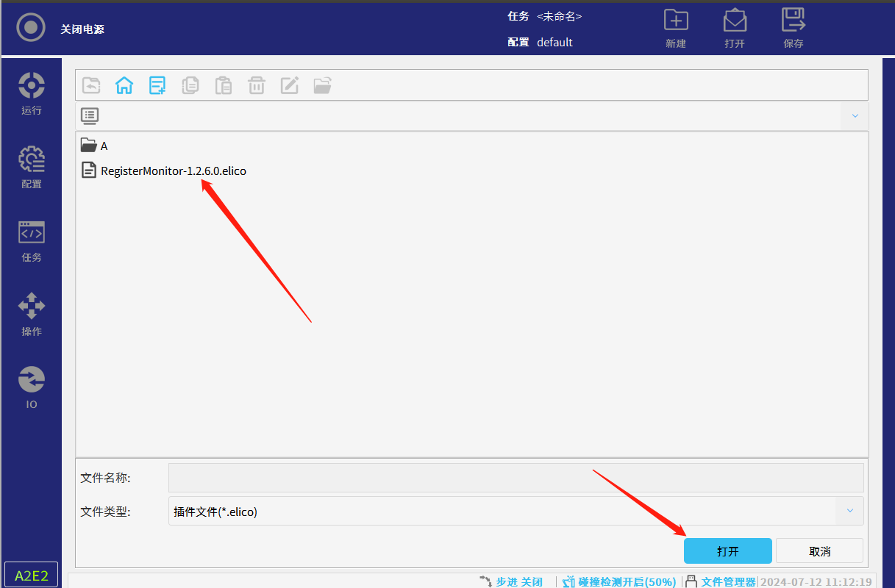Switch to the 配置 sidebar tab
This screenshot has height=588, width=895.
[32, 168]
